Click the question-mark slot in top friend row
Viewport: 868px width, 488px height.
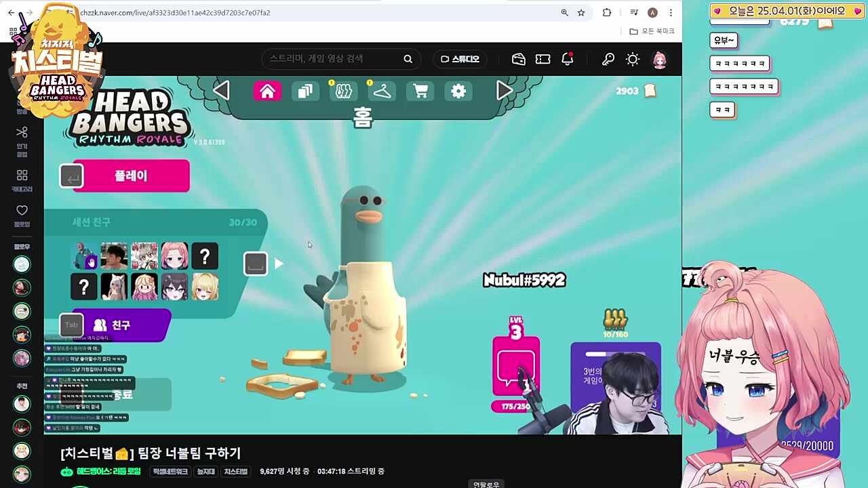[205, 256]
